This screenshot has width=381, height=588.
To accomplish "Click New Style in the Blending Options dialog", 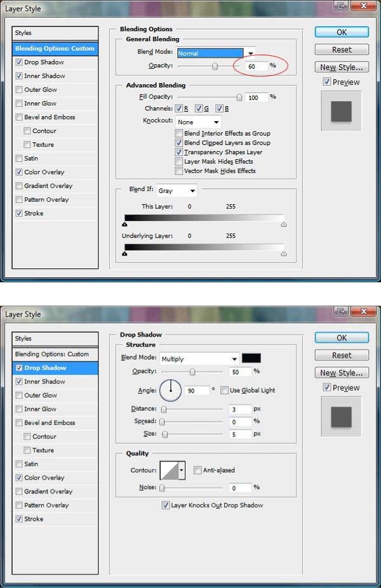I will [342, 67].
